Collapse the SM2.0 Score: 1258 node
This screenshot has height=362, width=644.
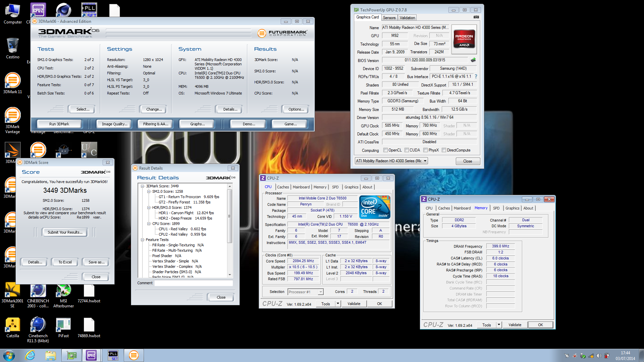[x=149, y=191]
